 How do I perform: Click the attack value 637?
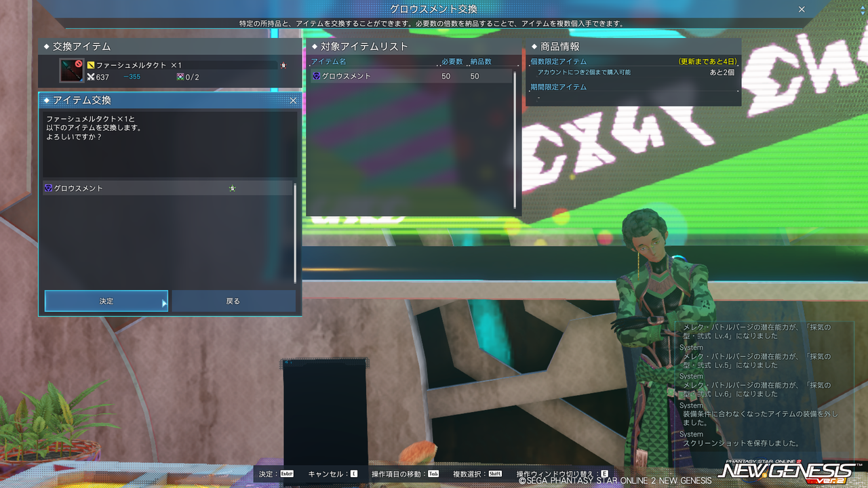point(102,77)
